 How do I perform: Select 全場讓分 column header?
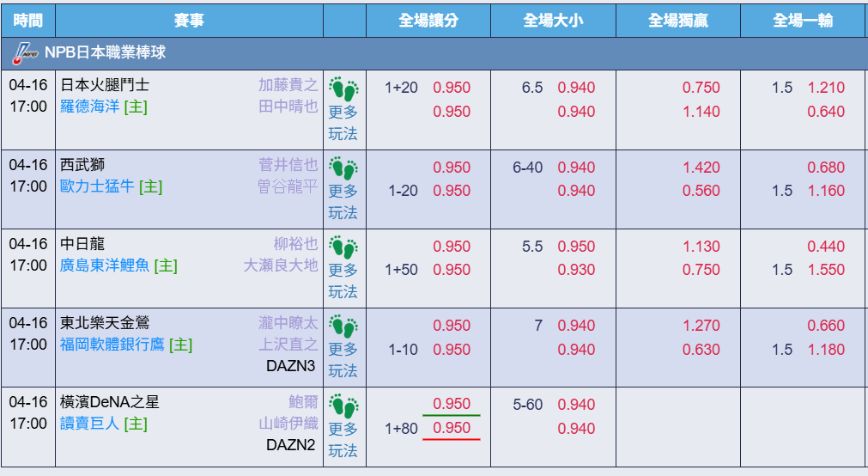pyautogui.click(x=428, y=21)
